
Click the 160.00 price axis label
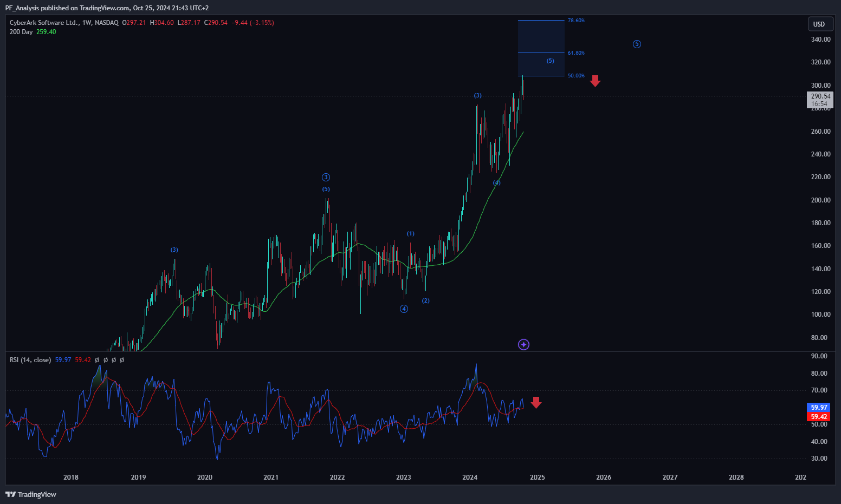[x=820, y=245]
